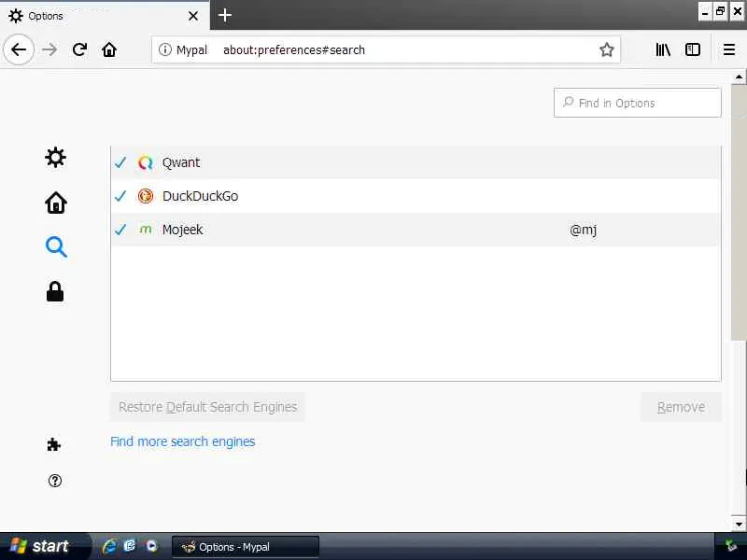Click the forward arrow navigation button
747x560 pixels.
click(x=49, y=49)
